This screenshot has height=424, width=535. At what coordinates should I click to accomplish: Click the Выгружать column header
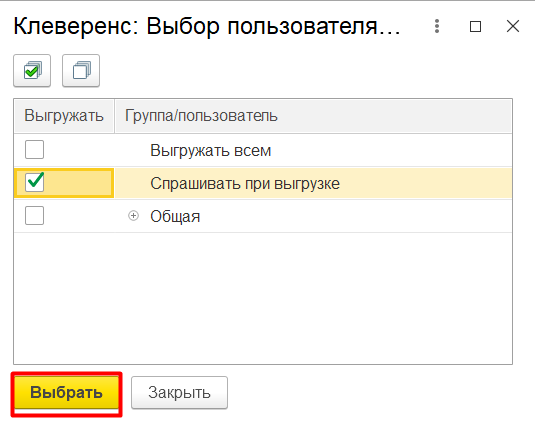[x=64, y=116]
